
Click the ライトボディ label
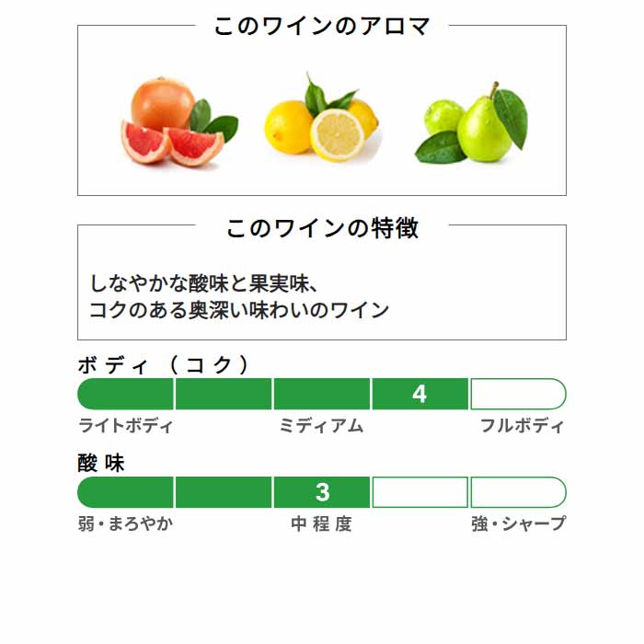coord(126,425)
